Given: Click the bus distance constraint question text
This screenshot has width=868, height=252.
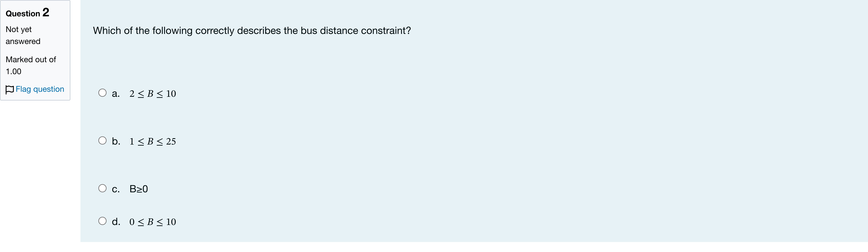Looking at the screenshot, I should pos(252,31).
